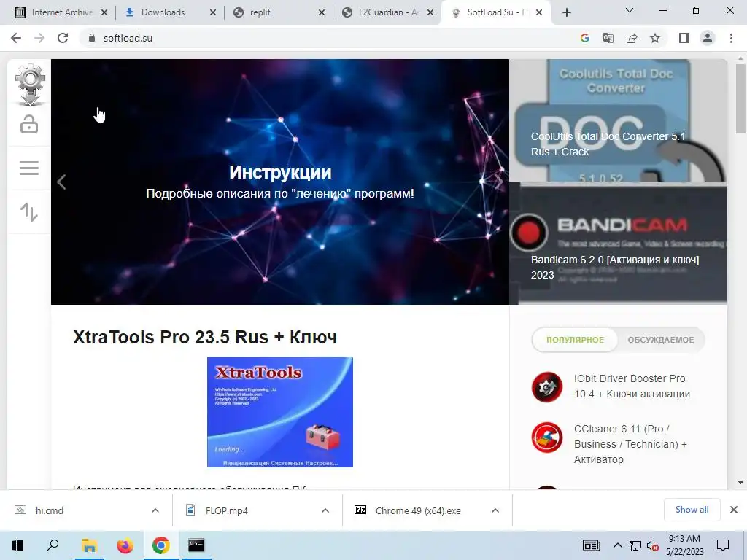
Task: Open the translate page icon
Action: [x=608, y=38]
